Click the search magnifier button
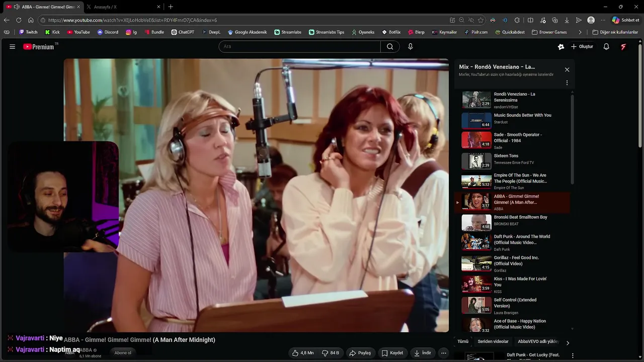Image resolution: width=644 pixels, height=362 pixels. click(x=390, y=47)
